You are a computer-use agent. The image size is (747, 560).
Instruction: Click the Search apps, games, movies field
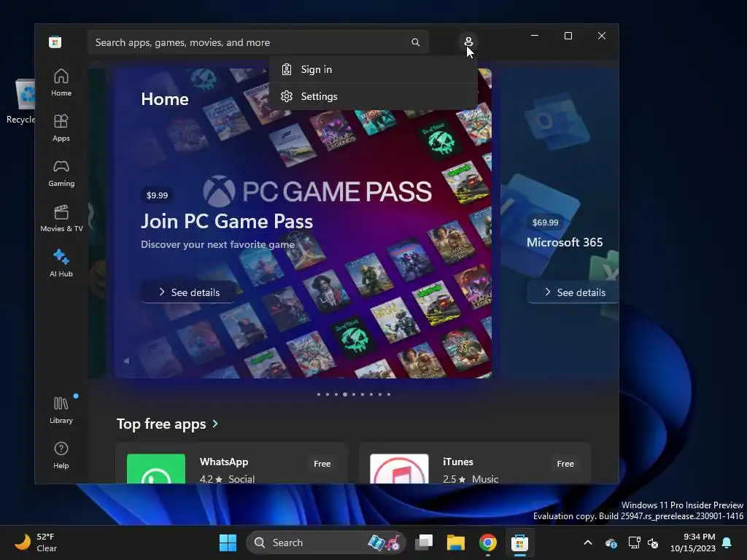click(x=258, y=42)
